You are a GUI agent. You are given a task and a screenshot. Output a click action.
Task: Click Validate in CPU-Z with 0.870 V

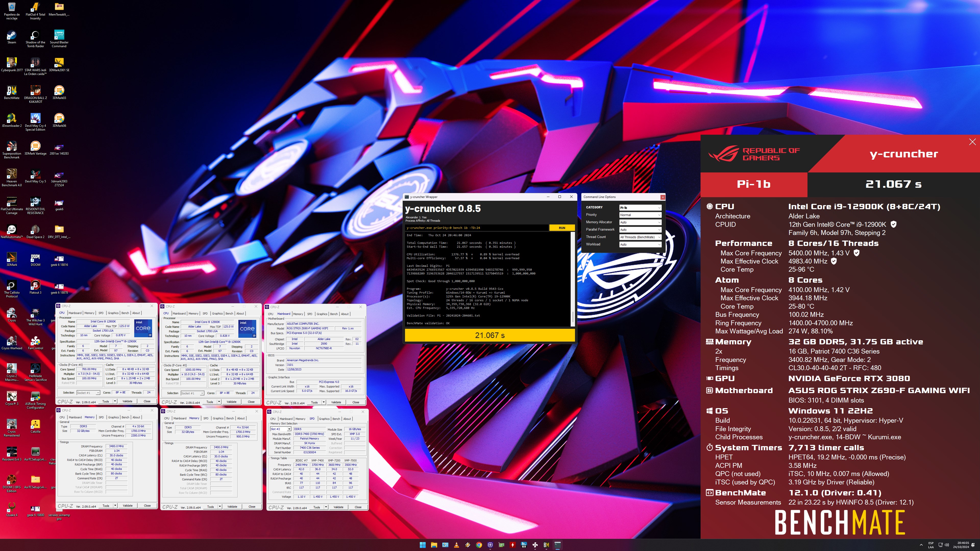point(127,401)
